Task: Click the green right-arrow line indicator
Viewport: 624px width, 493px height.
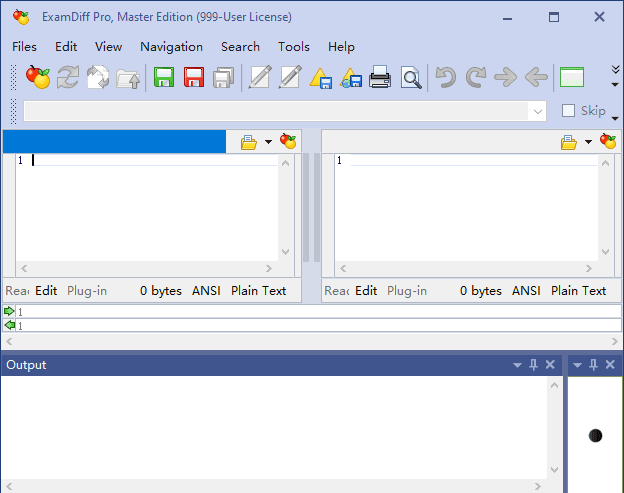Action: pyautogui.click(x=9, y=311)
